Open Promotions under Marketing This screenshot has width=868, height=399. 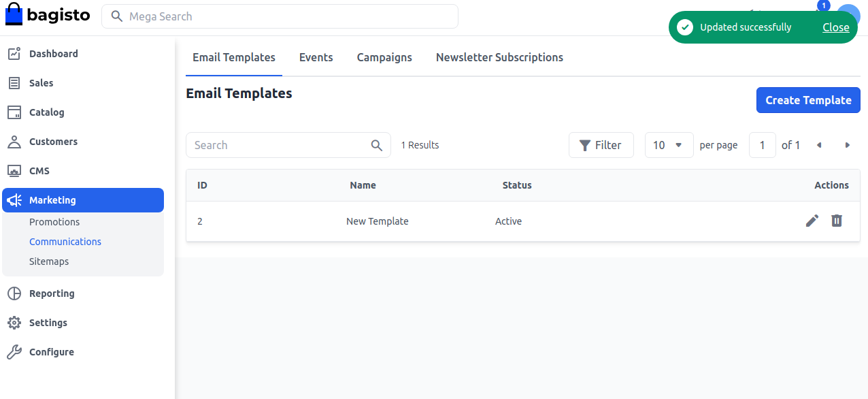54,222
